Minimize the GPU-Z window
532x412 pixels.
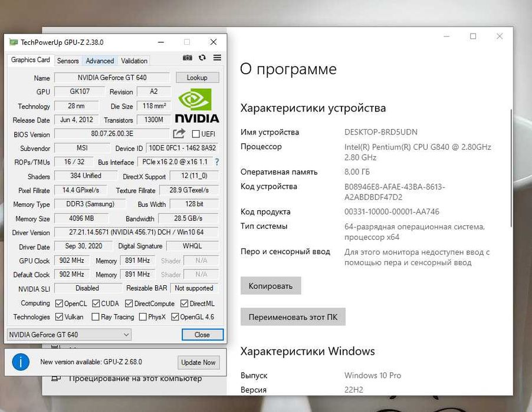pos(161,42)
